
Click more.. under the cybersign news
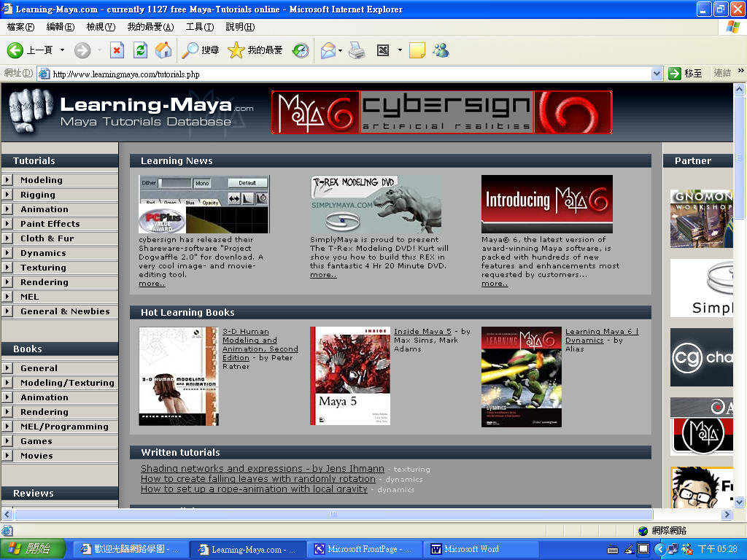[152, 284]
